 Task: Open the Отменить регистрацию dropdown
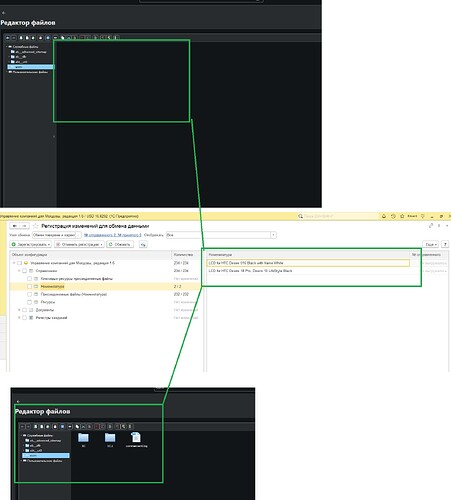(79, 244)
